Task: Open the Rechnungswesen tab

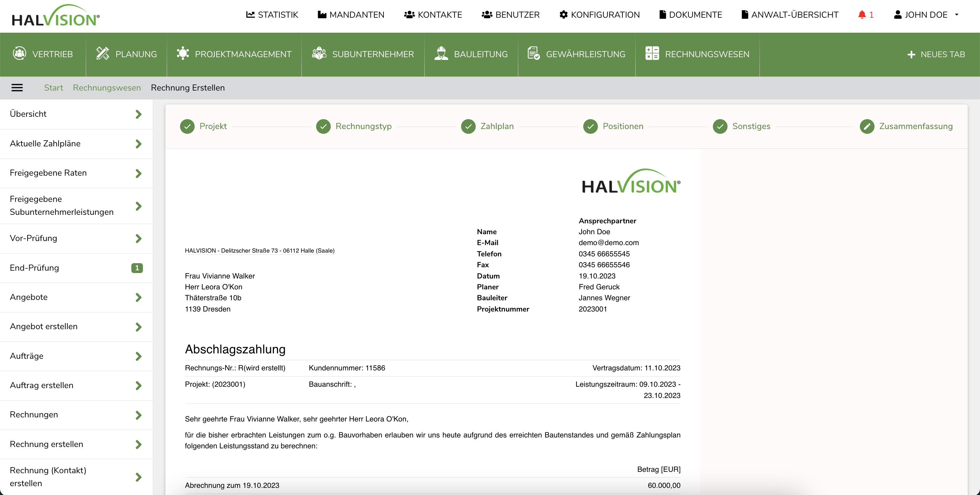Action: 697,54
